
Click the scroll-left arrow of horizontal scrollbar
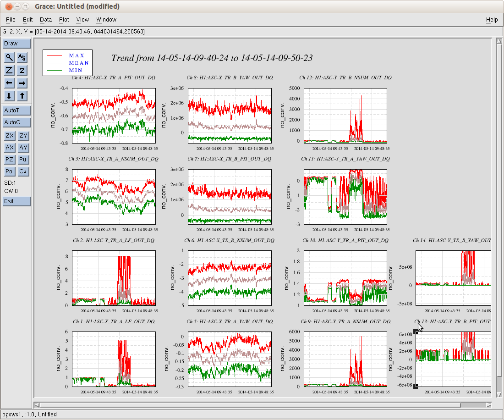[x=37, y=405]
